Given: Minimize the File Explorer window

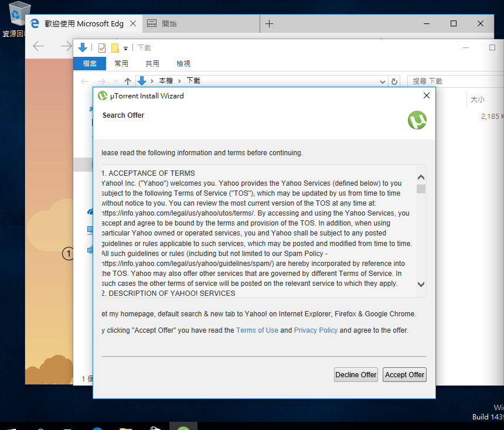Looking at the screenshot, I should point(466,48).
